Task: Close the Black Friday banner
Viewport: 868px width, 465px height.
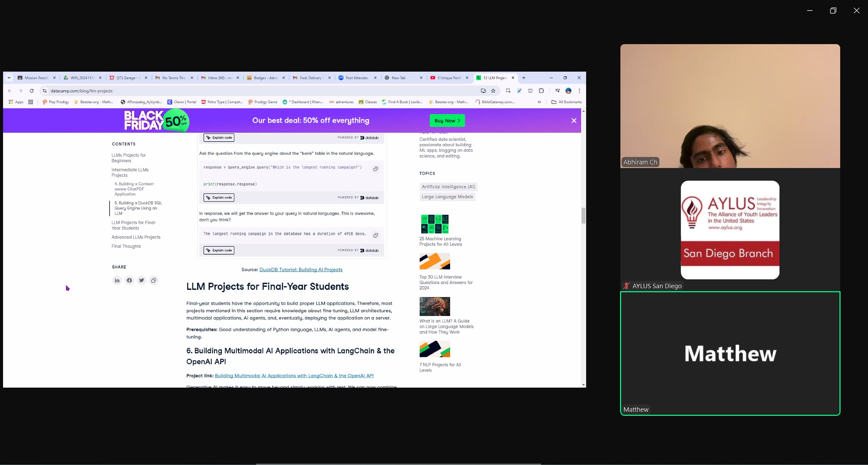Action: [574, 120]
